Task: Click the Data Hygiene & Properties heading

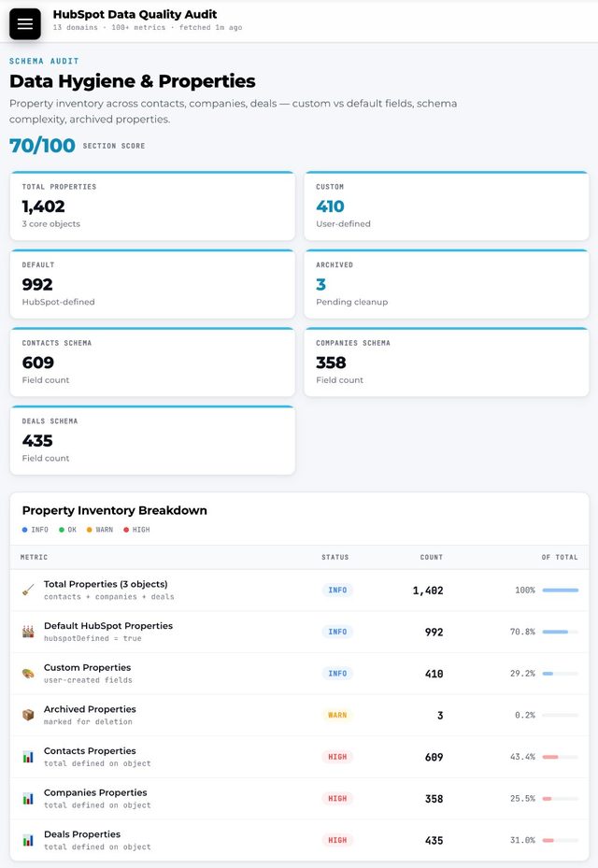Action: pyautogui.click(x=133, y=81)
